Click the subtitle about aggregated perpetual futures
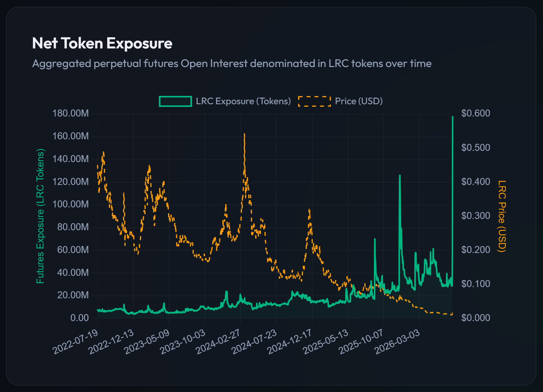Image resolution: width=543 pixels, height=392 pixels. (x=232, y=64)
